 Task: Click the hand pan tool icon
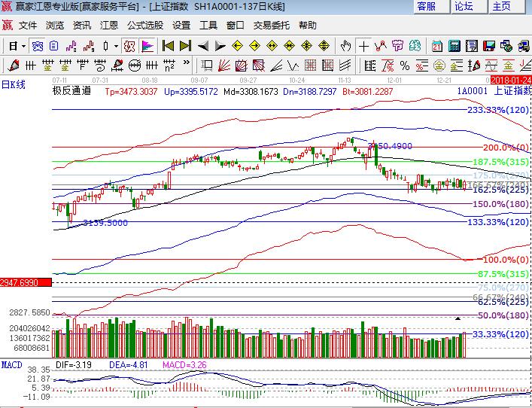pyautogui.click(x=345, y=46)
